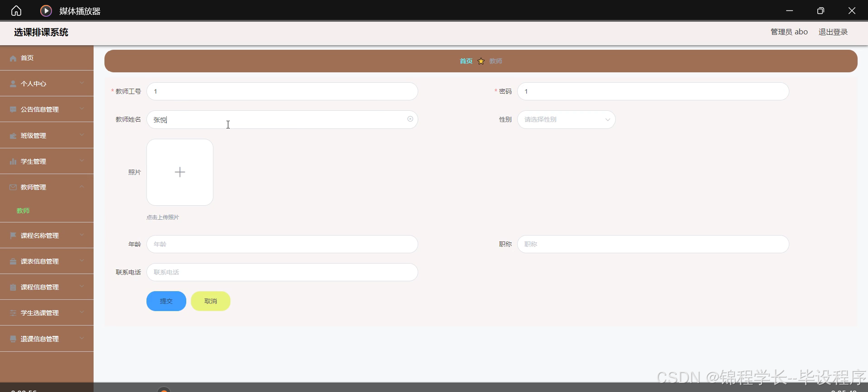This screenshot has height=392, width=868.
Task: Click the bar chart icon beside 学生管理
Action: point(13,161)
